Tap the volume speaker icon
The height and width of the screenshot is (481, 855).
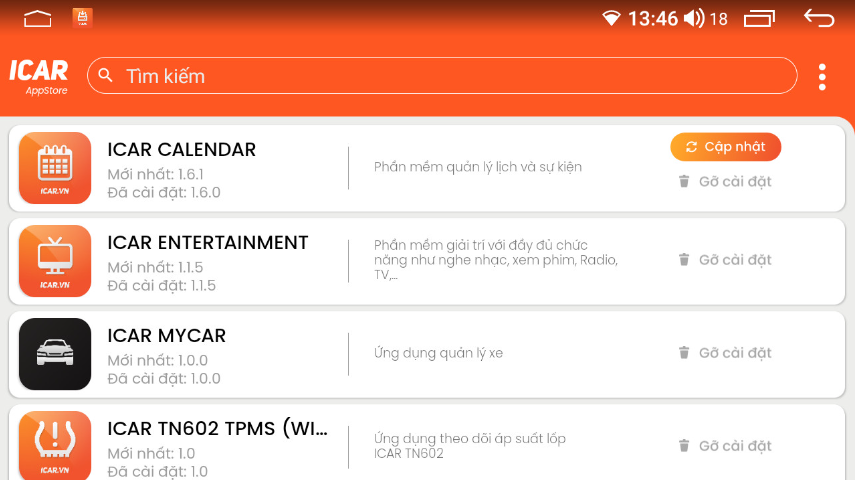tap(693, 18)
